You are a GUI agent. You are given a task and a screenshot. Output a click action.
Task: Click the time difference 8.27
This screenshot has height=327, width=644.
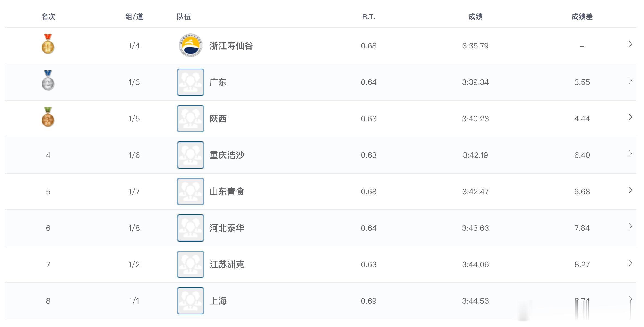[x=582, y=264]
